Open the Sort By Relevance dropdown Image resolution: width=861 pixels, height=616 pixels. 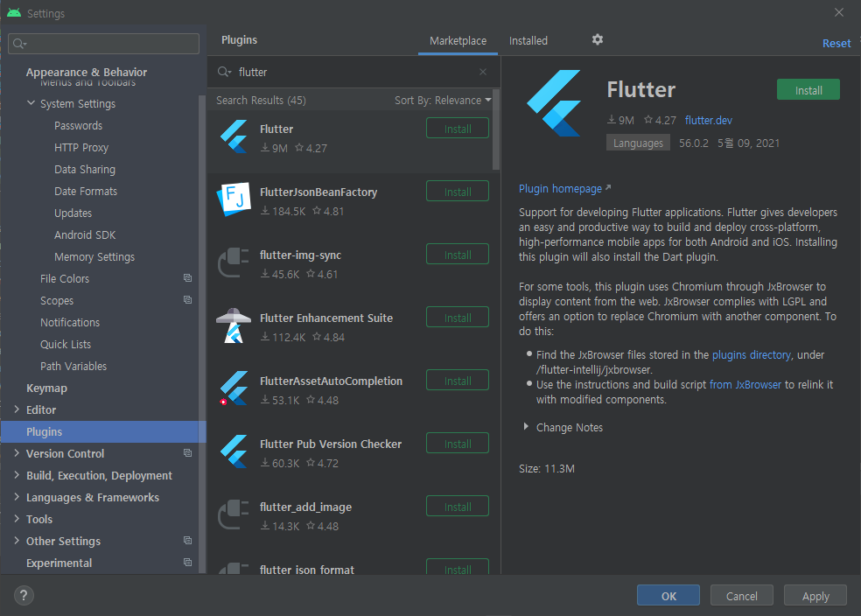coord(443,101)
